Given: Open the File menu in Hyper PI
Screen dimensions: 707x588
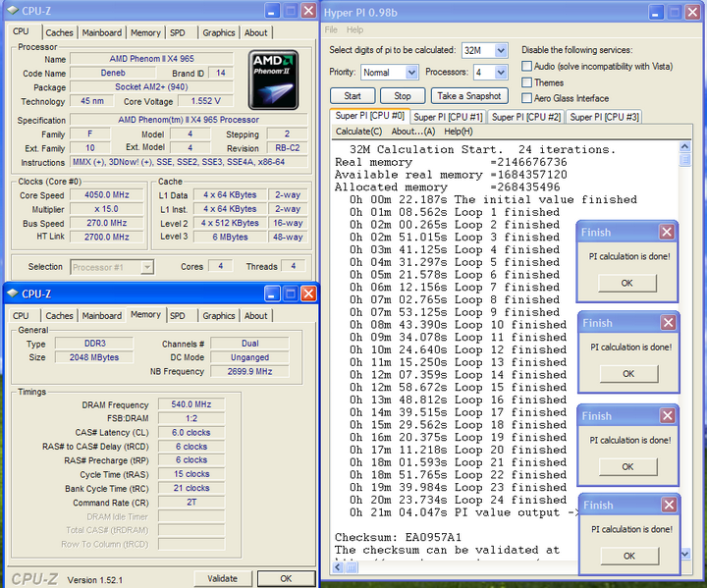Looking at the screenshot, I should (332, 29).
